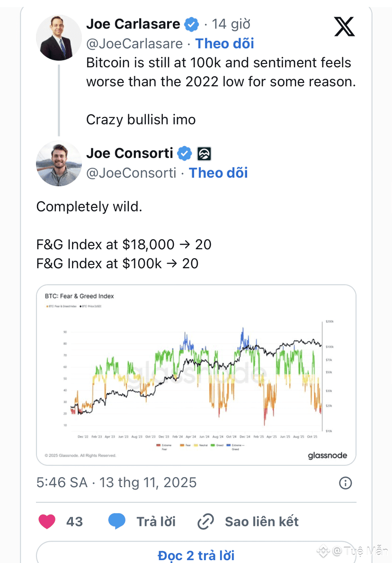Click Joe Carlasare's verified badge
Viewport: 392px width, 563px height.
click(x=191, y=24)
